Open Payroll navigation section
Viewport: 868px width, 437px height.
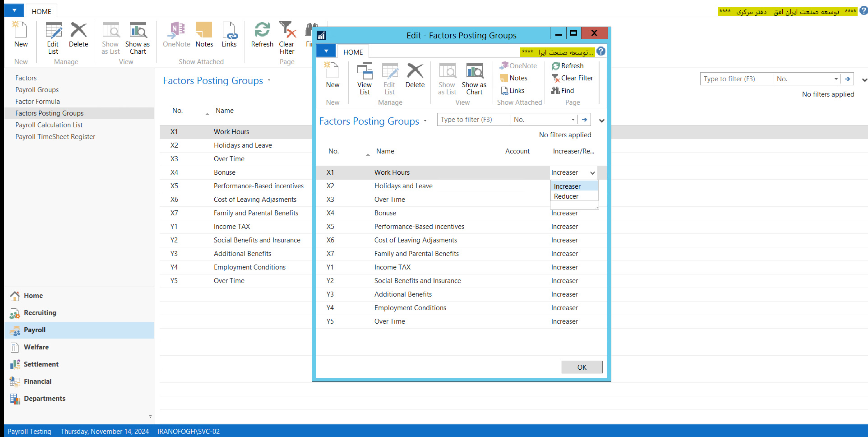(x=79, y=330)
